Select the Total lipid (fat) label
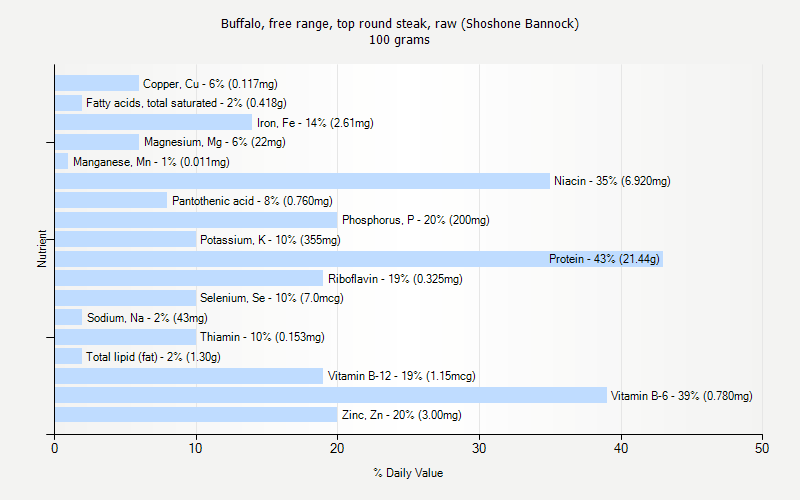The image size is (800, 500). (x=153, y=357)
